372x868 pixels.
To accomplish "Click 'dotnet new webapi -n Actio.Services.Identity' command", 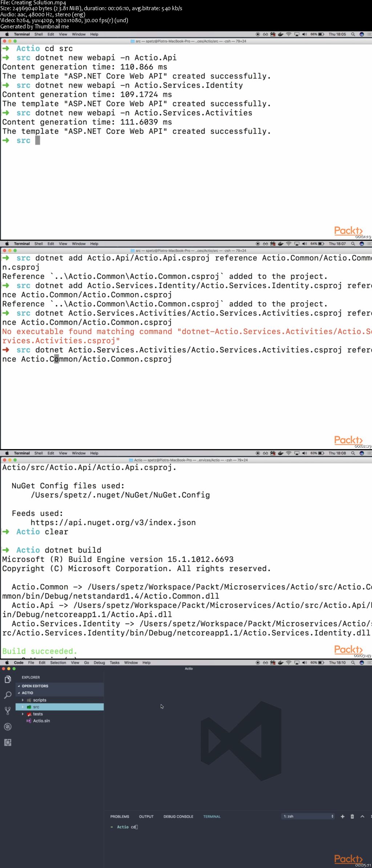I will [139, 85].
